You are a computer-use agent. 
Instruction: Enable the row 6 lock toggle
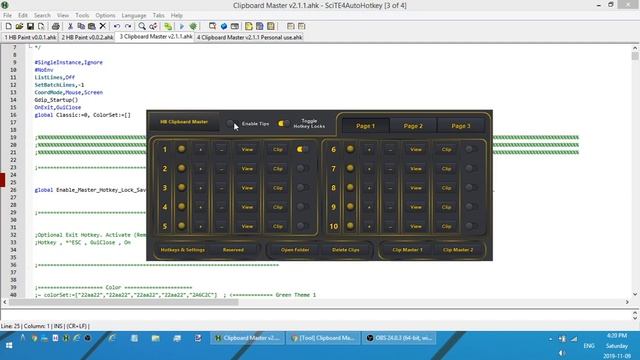coord(471,149)
